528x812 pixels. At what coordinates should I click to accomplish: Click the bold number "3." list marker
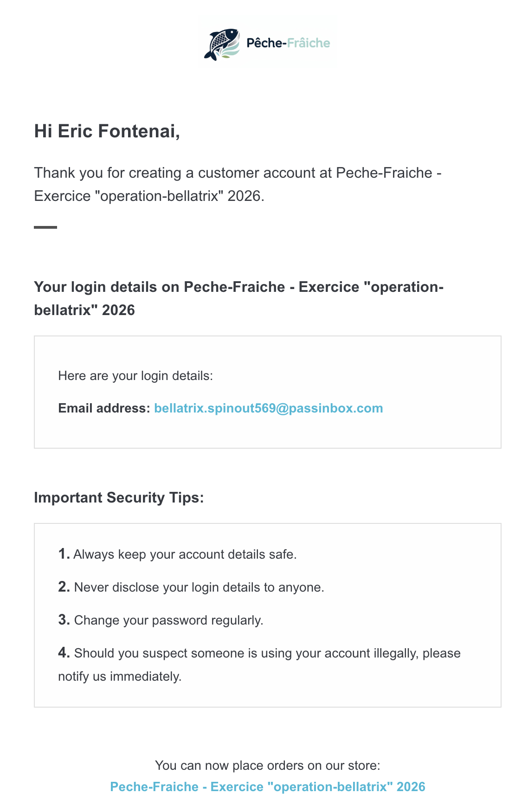(64, 620)
